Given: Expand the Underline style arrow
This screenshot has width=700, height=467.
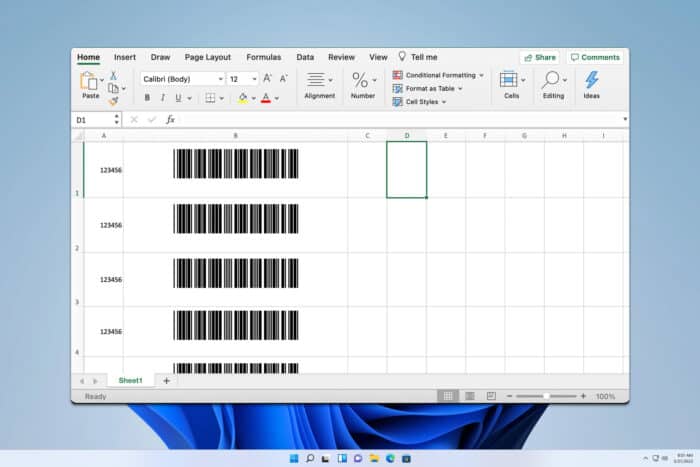Looking at the screenshot, I should 189,98.
